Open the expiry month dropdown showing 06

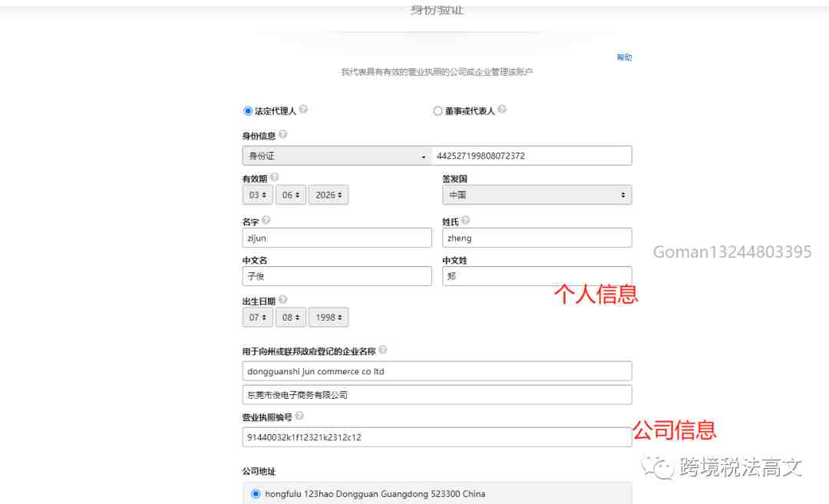point(291,195)
